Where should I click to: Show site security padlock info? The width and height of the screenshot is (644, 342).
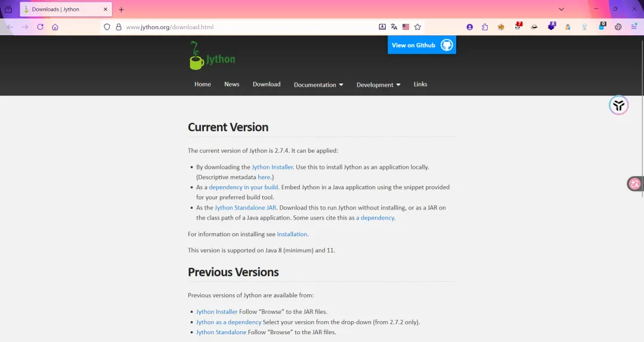click(119, 27)
